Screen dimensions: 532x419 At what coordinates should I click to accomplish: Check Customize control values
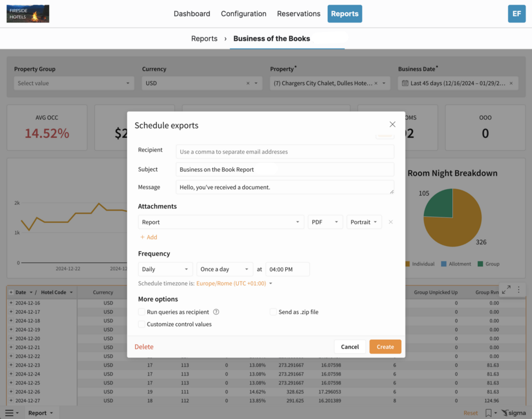pos(142,324)
